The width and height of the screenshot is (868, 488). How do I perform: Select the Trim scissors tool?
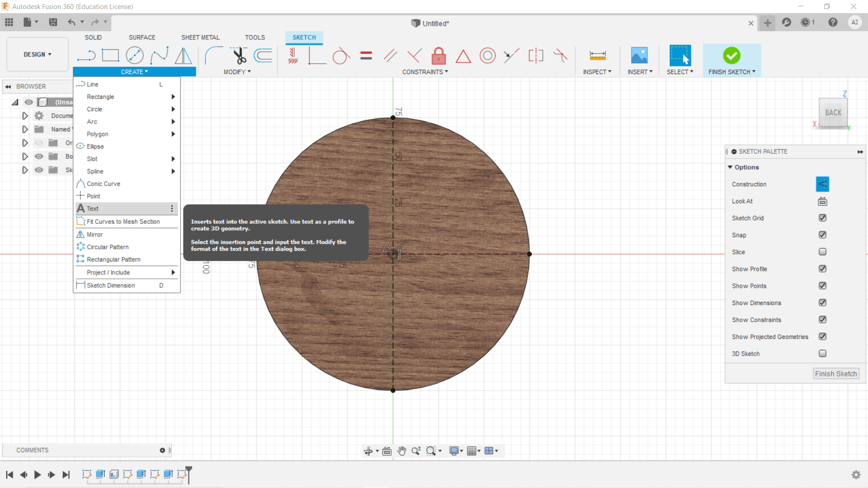click(x=239, y=56)
